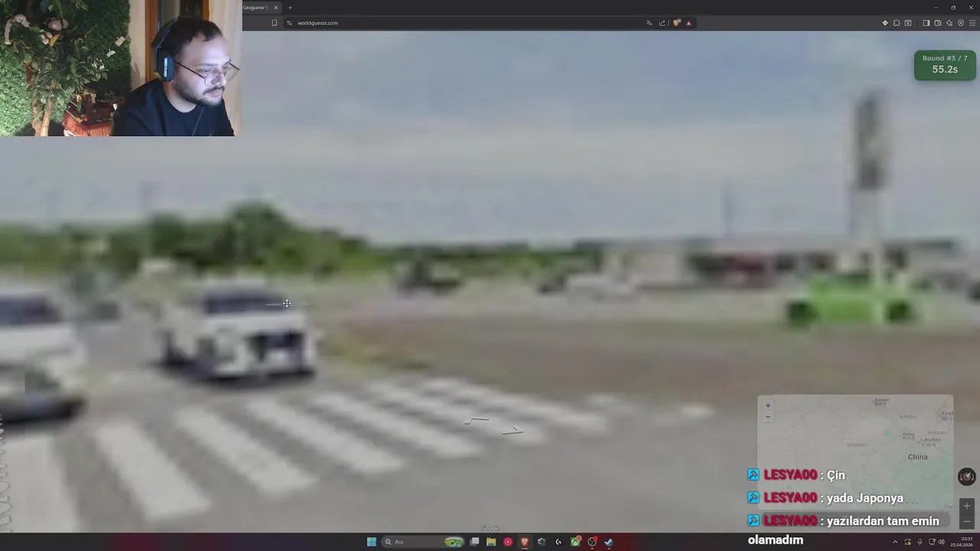Open OBS Studio from the taskbar
Screen dimensions: 980x551
tap(592, 542)
